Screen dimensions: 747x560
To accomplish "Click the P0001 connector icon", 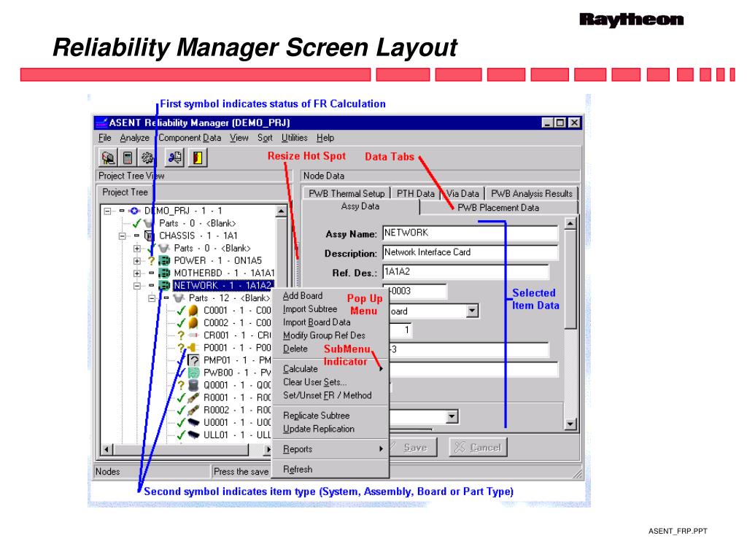I will point(193,348).
